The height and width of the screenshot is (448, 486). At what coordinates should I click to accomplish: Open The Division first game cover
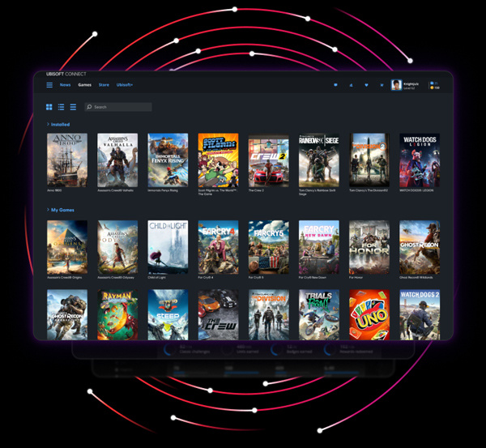(x=268, y=314)
